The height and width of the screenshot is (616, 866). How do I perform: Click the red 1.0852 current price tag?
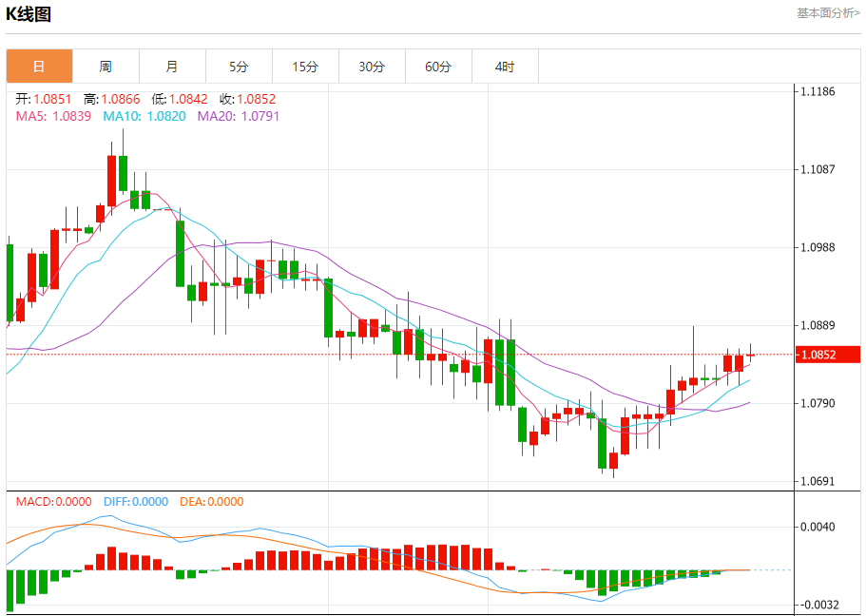click(x=827, y=355)
